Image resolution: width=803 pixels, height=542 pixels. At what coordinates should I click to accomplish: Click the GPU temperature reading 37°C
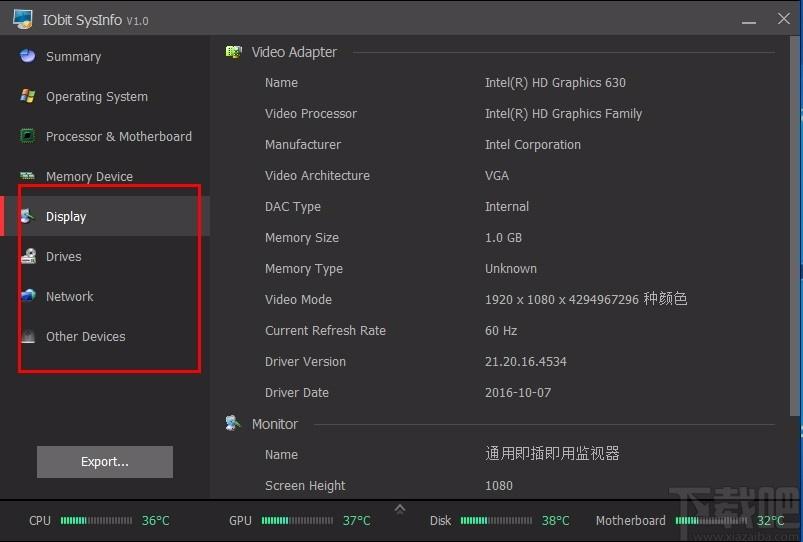(x=356, y=520)
